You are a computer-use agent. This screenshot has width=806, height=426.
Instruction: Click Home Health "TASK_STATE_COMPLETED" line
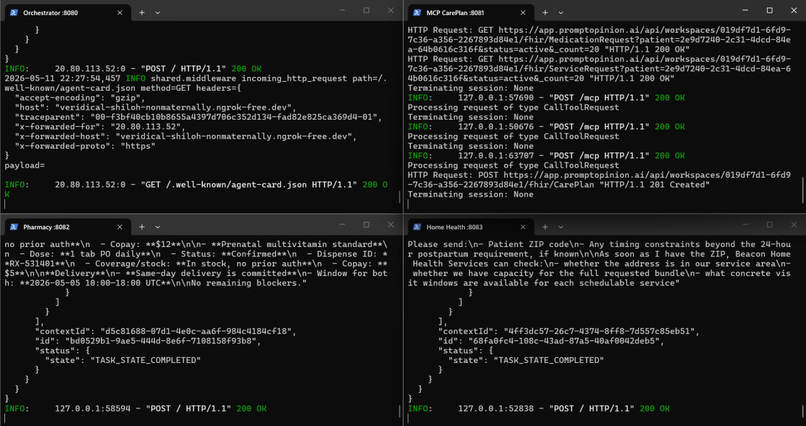[526, 360]
